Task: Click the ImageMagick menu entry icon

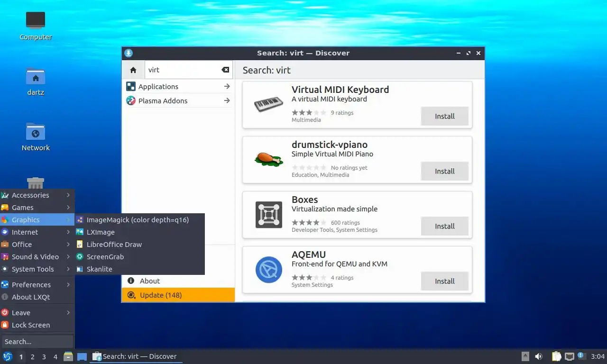Action: [80, 220]
